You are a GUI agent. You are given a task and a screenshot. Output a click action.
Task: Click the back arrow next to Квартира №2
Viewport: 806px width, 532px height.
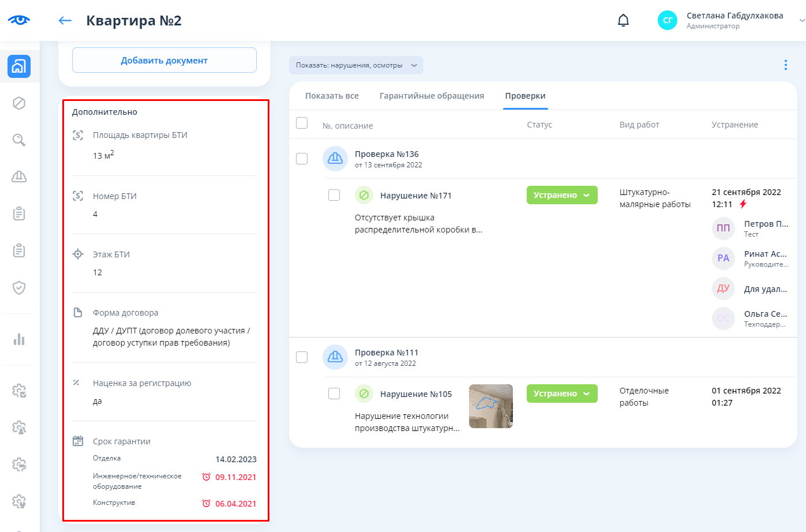coord(65,21)
